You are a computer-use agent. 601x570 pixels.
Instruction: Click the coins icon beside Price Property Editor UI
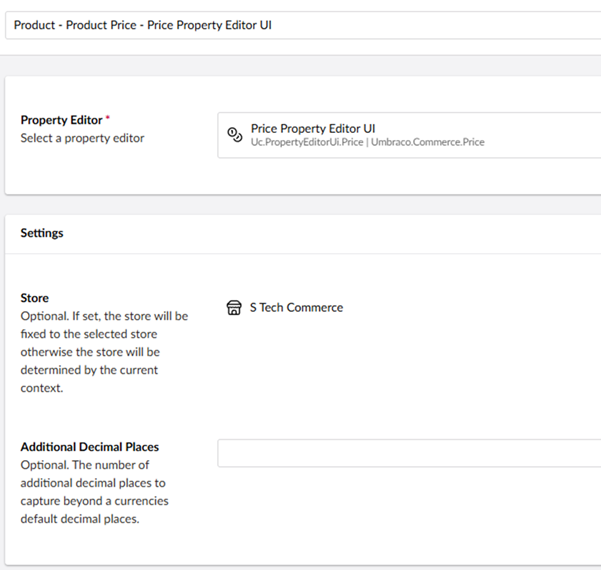[235, 134]
